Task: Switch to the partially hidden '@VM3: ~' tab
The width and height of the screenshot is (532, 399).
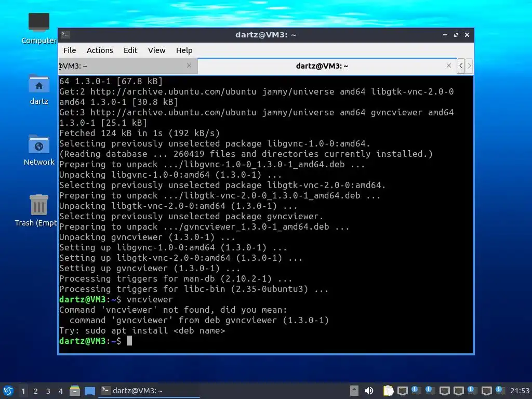Action: tap(128, 66)
